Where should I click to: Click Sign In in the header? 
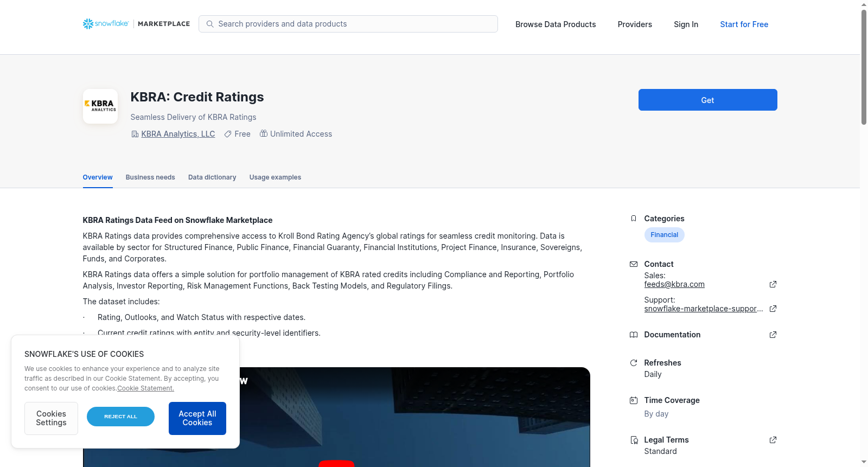click(x=686, y=24)
